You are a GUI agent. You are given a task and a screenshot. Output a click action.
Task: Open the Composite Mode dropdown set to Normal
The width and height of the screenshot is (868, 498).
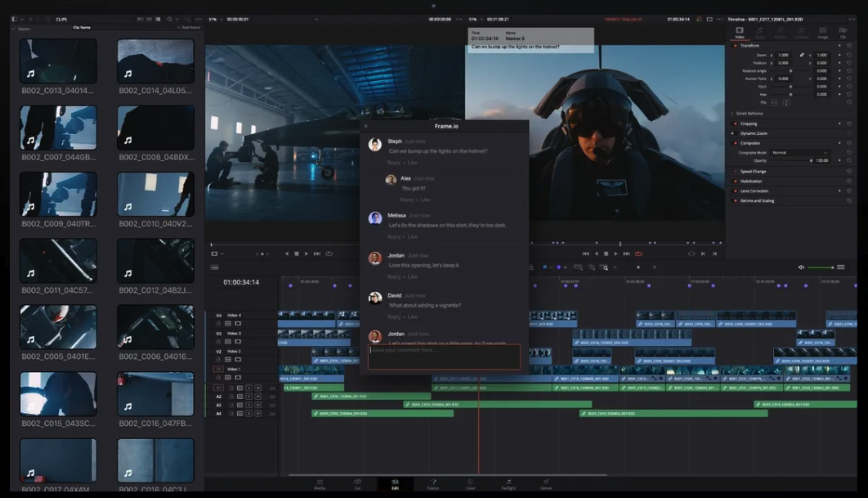[799, 153]
